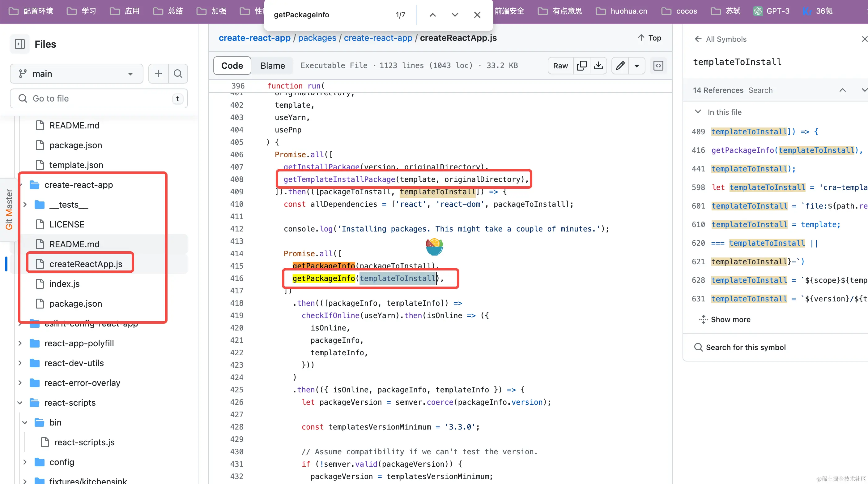Switch to the Blame tab
Image resolution: width=868 pixels, height=484 pixels.
(273, 65)
